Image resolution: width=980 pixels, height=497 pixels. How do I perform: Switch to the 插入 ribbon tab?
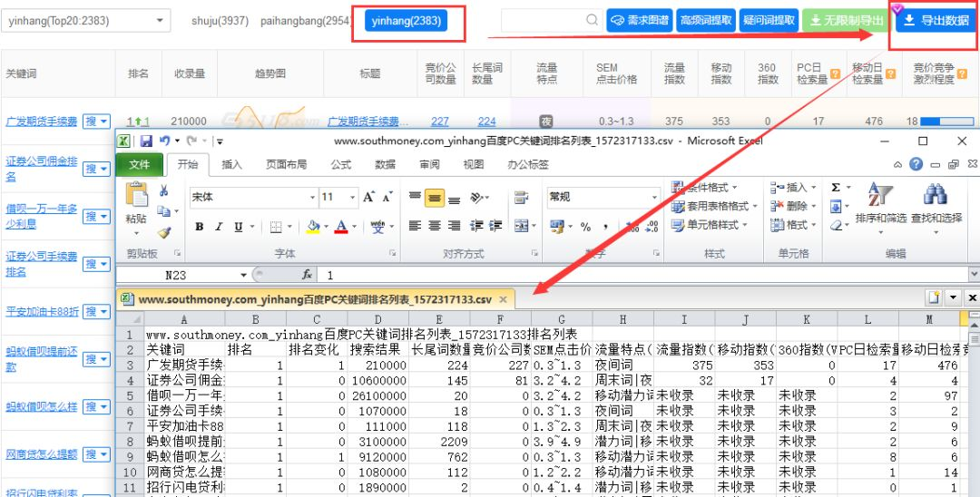click(232, 165)
